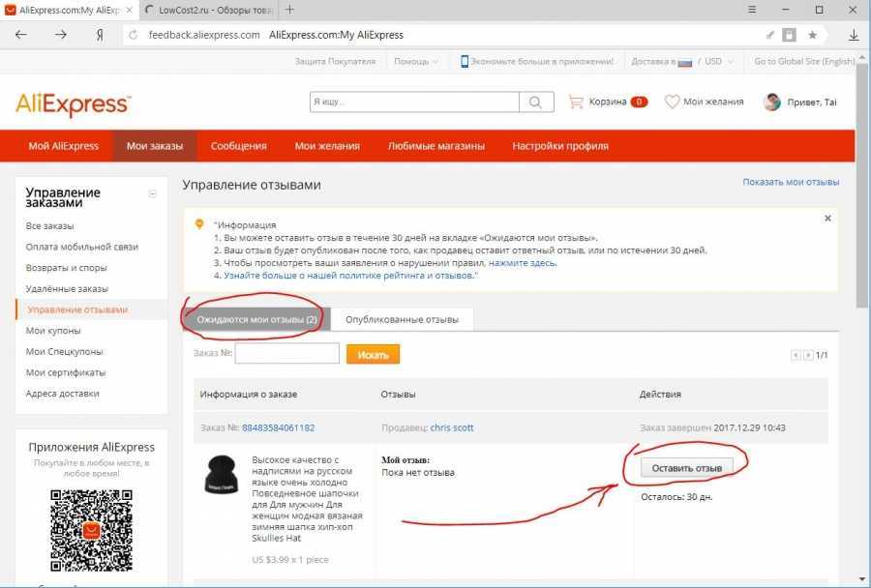Viewport: 871px width, 588px height.
Task: Go to Global Site (English)
Action: click(x=804, y=62)
